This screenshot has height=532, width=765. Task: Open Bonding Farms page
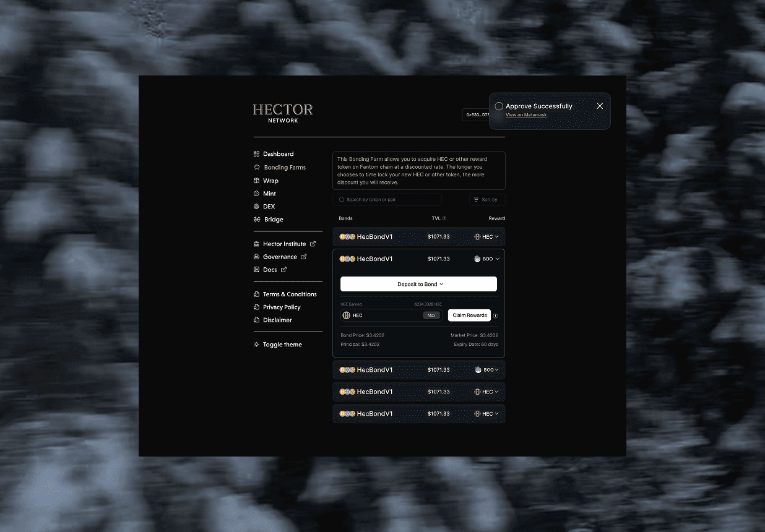tap(285, 168)
